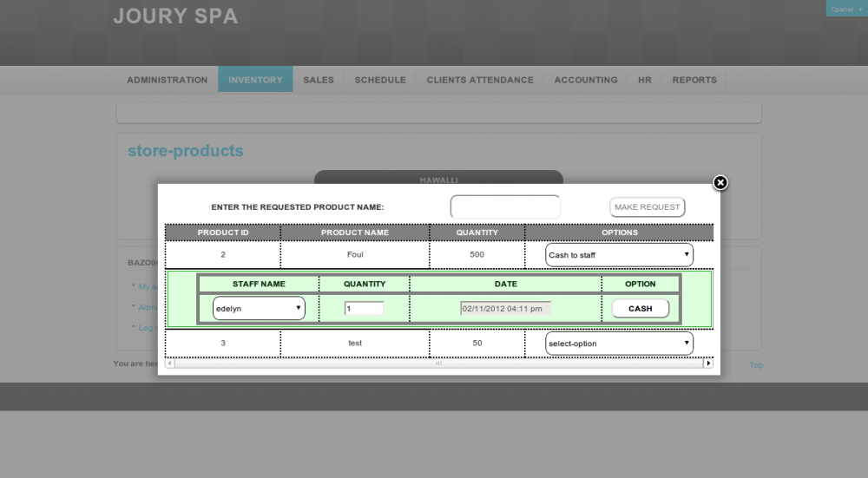This screenshot has width=868, height=478.
Task: Open the Reports menu
Action: (x=694, y=80)
